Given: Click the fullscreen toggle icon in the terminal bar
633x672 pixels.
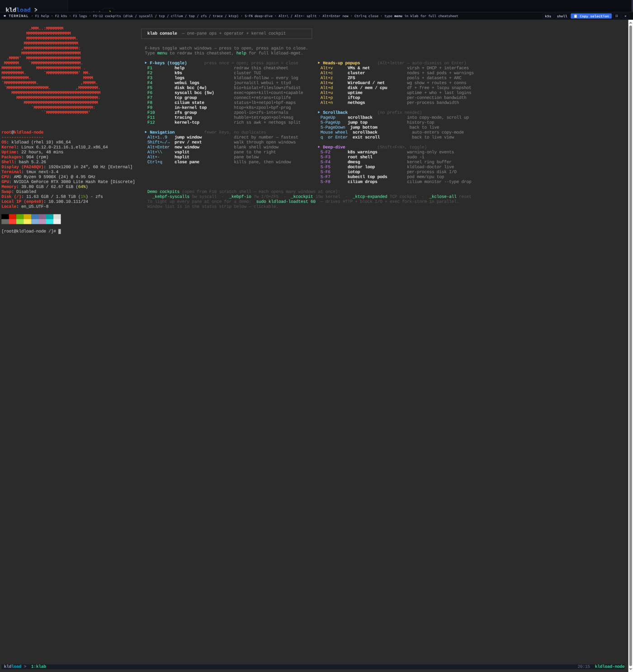Looking at the screenshot, I should click(616, 16).
